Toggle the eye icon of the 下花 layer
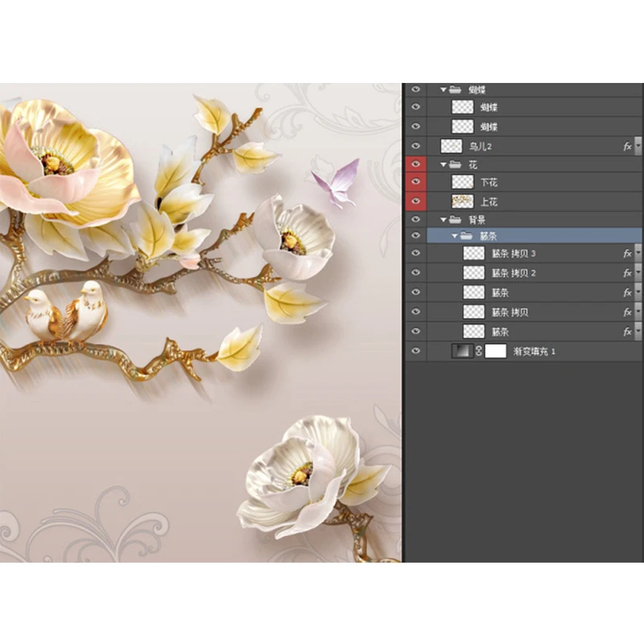644x644 pixels. pyautogui.click(x=415, y=182)
